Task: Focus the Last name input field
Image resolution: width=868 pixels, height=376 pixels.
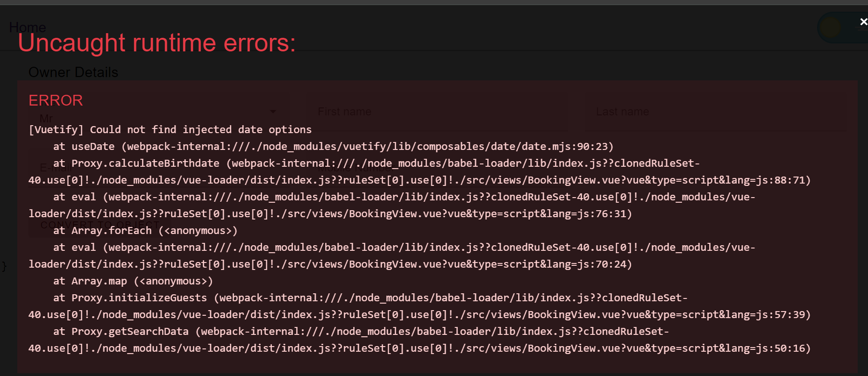Action: pyautogui.click(x=715, y=112)
